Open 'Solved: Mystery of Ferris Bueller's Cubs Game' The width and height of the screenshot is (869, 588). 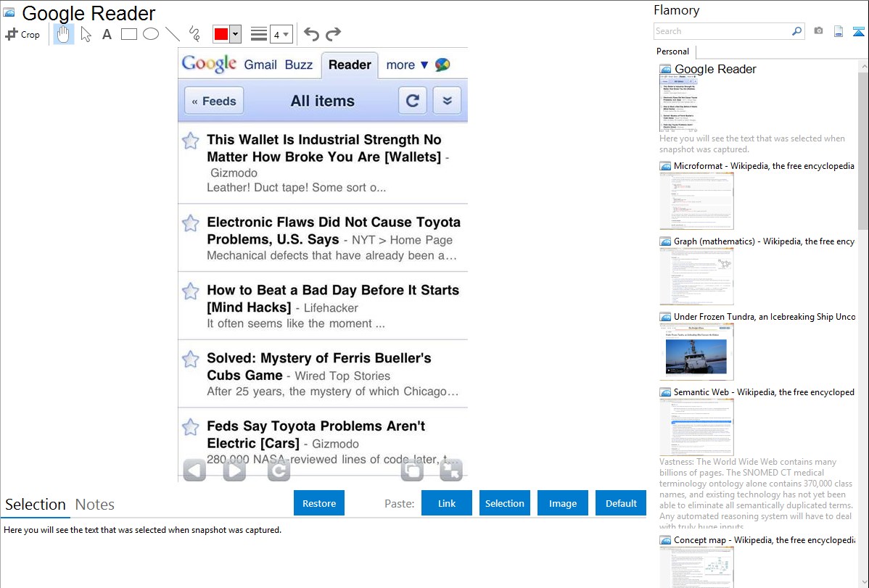point(319,367)
